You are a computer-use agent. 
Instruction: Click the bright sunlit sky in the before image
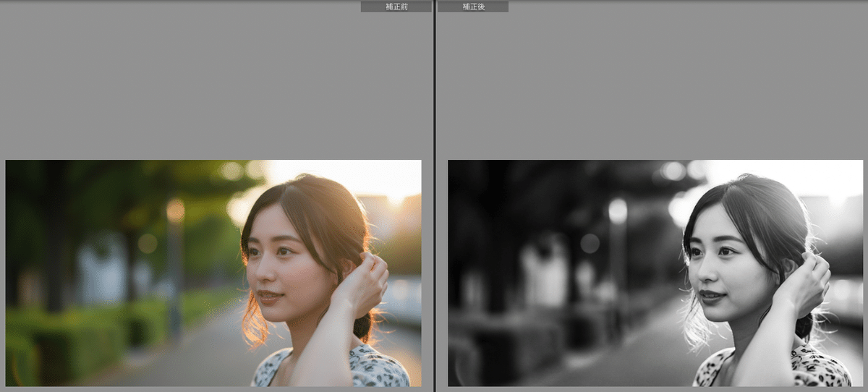(347, 174)
